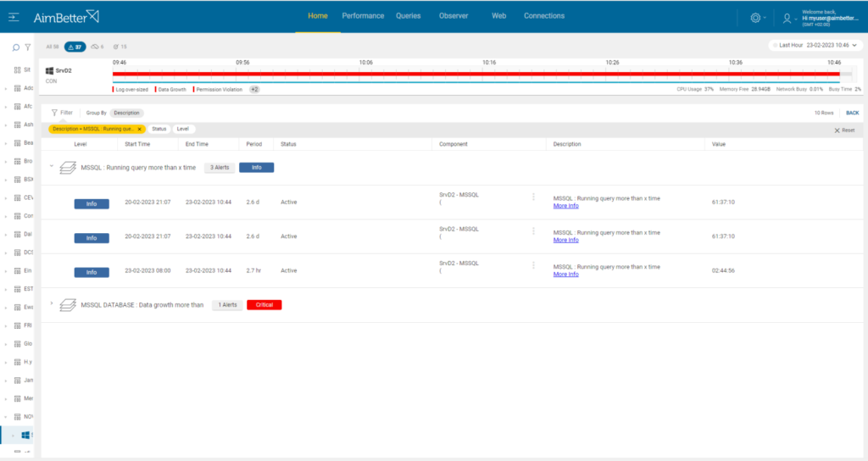Viewport: 868px width, 461px height.
Task: Click the BACK link
Action: pyautogui.click(x=852, y=113)
